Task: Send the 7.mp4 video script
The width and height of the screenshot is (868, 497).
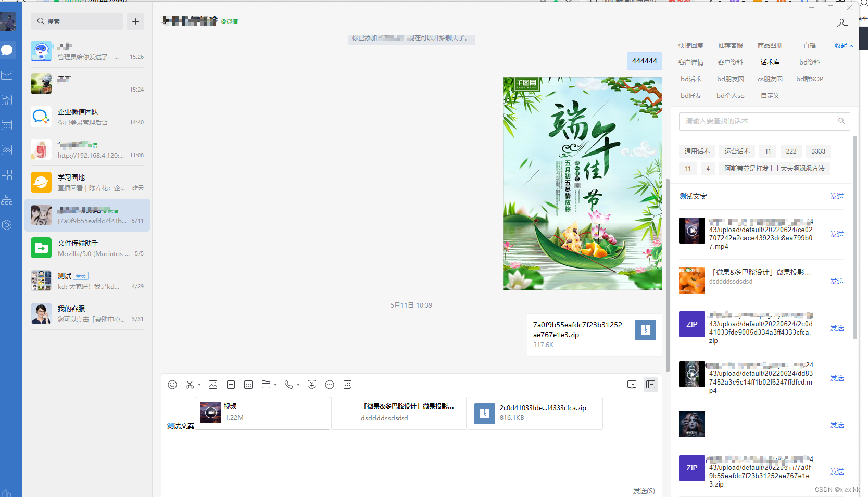Action: coord(837,234)
